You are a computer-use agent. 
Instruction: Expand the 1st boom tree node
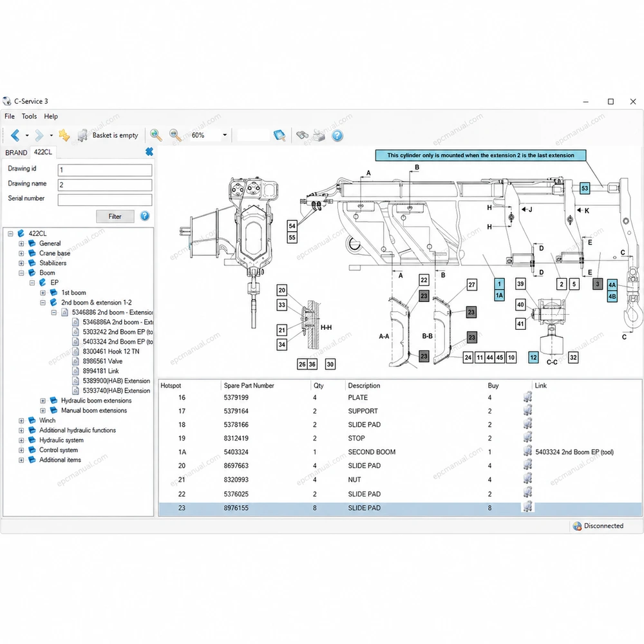pos(43,293)
